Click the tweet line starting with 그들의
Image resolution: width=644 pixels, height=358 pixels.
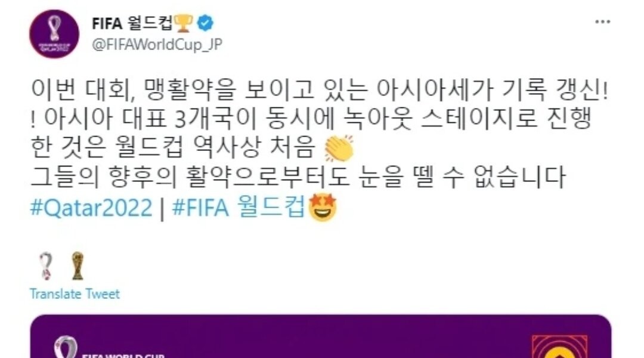[x=299, y=178]
